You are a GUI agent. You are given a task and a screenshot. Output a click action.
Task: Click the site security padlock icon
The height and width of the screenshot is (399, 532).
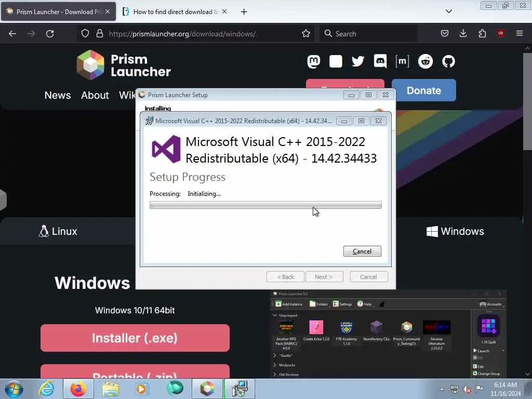[99, 34]
